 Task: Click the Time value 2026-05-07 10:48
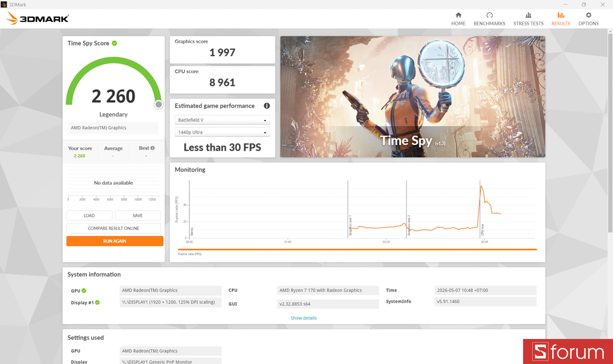point(485,290)
